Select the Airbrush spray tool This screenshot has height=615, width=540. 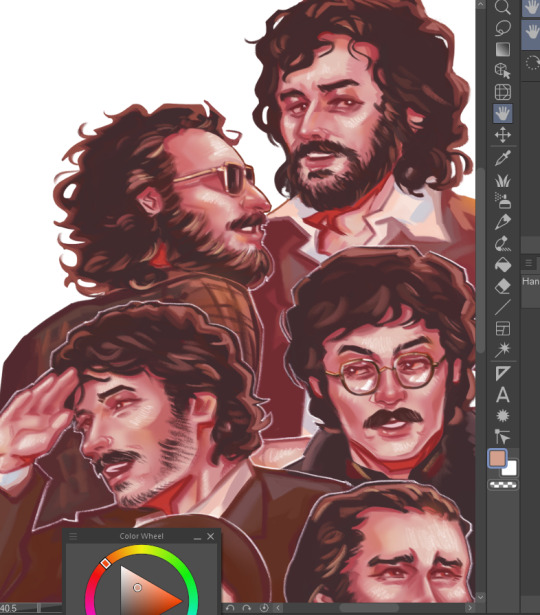pos(502,201)
